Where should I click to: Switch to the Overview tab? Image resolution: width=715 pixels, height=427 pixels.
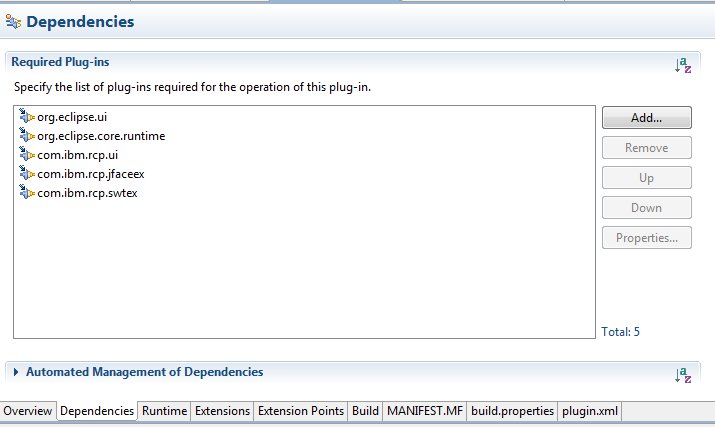point(27,411)
